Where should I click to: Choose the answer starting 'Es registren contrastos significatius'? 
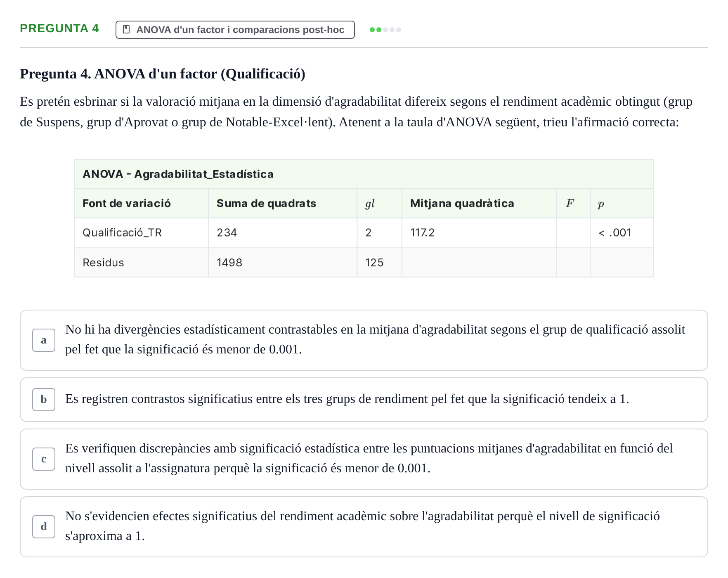tap(364, 400)
